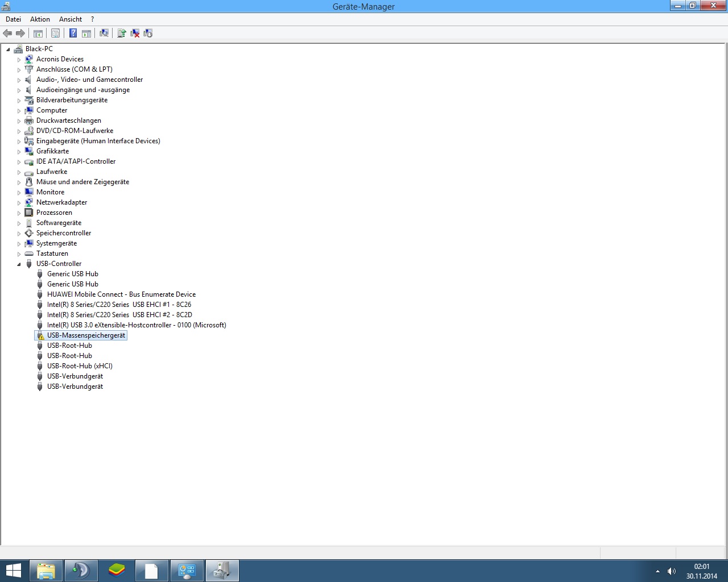Click the Disable device down-arrow icon
This screenshot has height=582, width=728.
(x=148, y=34)
